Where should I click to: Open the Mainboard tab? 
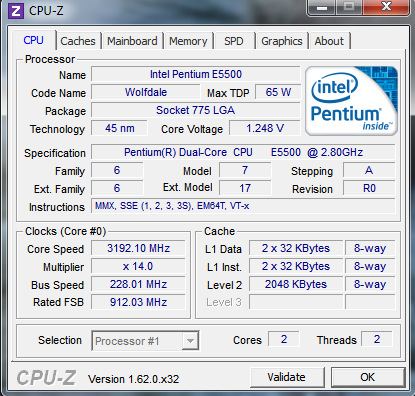[132, 41]
